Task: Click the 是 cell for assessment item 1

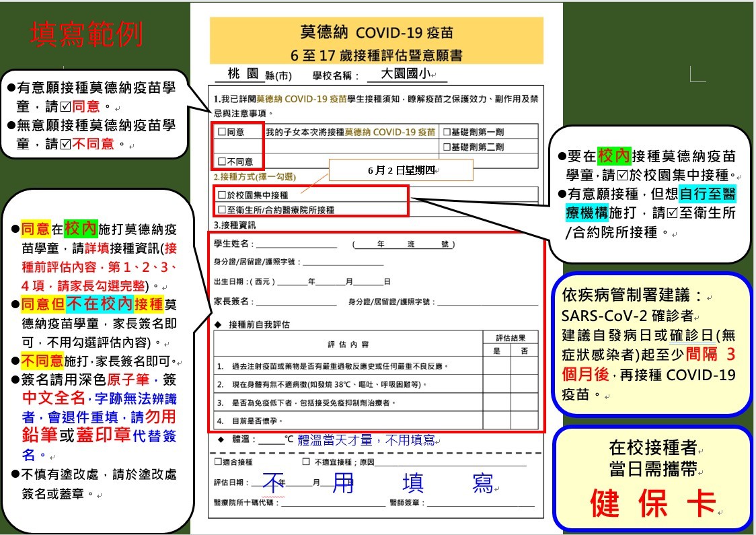Action: (497, 367)
